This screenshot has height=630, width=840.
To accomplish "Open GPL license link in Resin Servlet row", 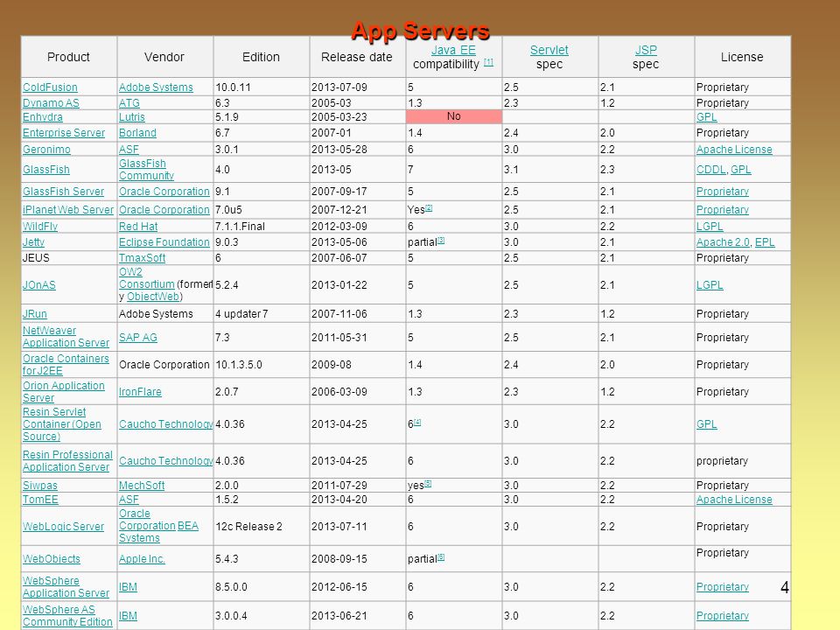I will [x=707, y=424].
